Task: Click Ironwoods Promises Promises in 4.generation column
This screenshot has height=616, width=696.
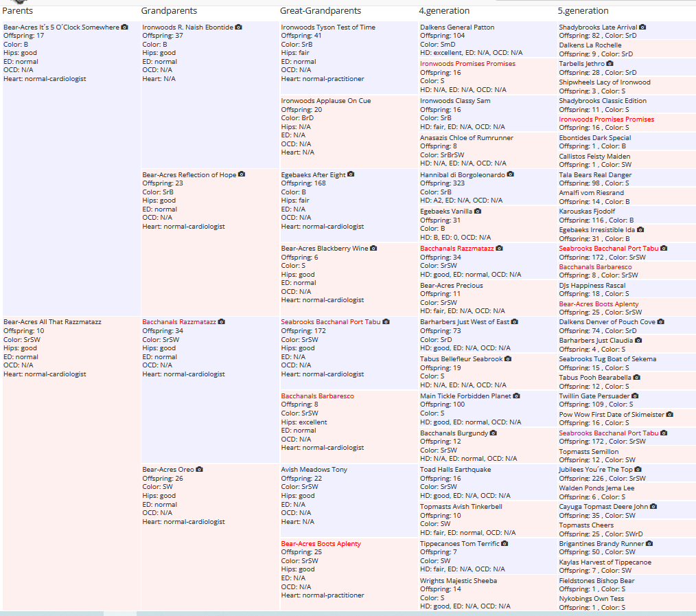Action: (468, 63)
